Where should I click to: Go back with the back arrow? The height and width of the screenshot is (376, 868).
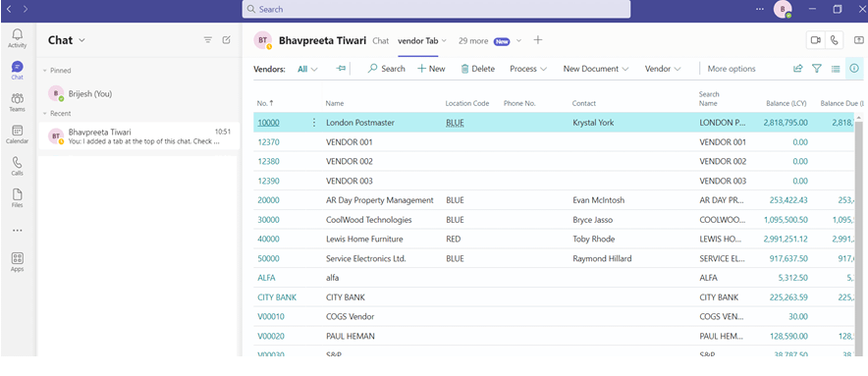(9, 9)
